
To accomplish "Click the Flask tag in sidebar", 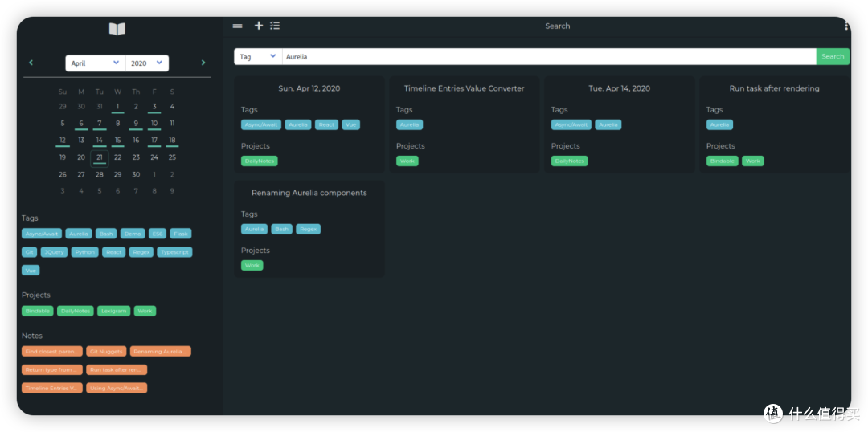I will click(181, 234).
